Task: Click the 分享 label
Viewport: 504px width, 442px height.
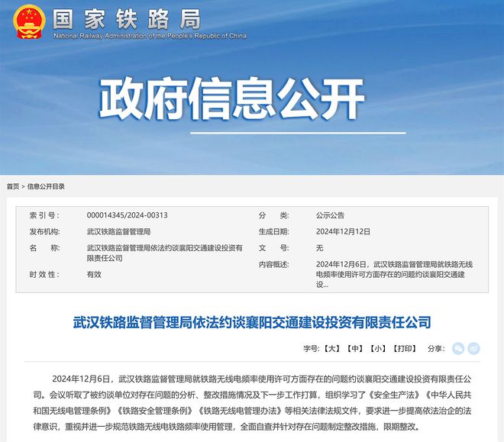Action: (x=436, y=349)
